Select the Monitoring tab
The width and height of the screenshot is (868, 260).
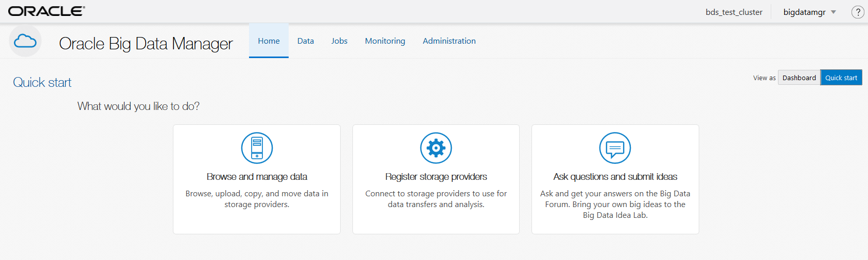[385, 41]
